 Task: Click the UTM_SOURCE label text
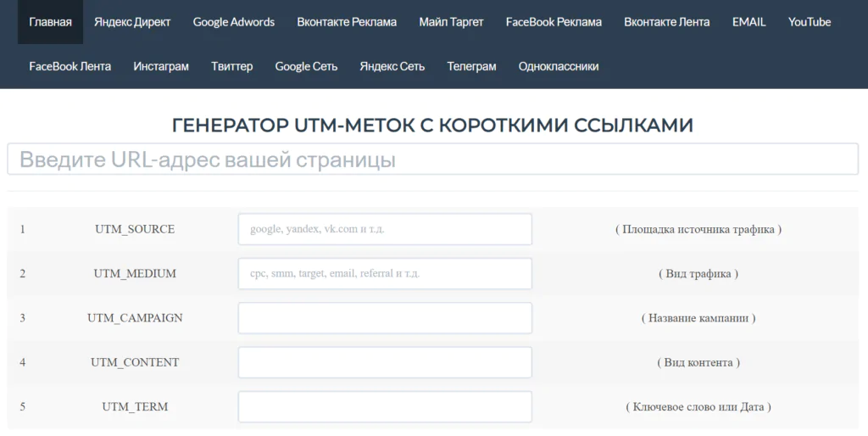point(135,229)
